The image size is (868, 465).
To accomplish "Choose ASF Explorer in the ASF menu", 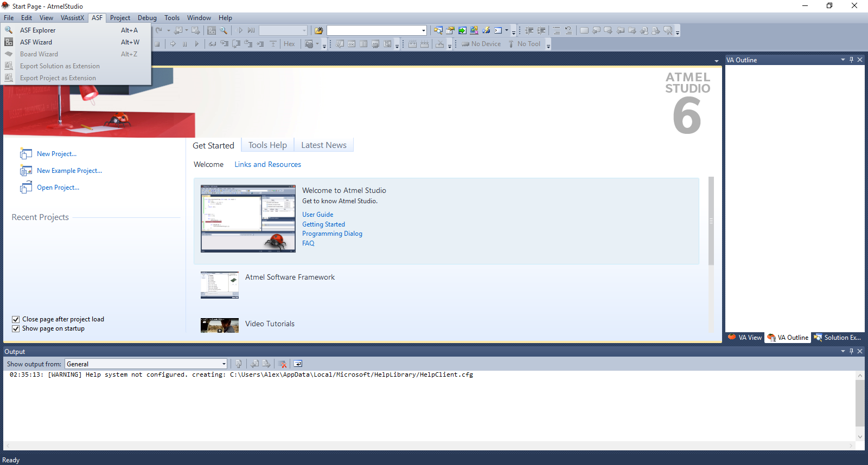I will pyautogui.click(x=37, y=30).
